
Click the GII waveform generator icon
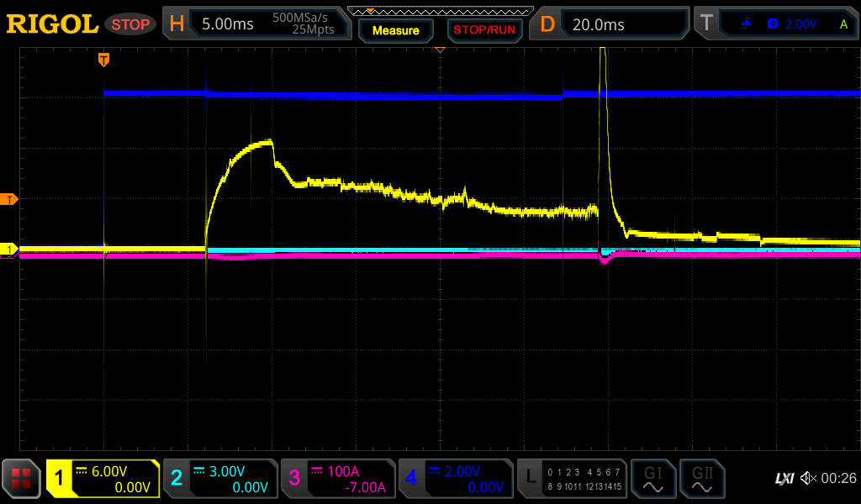[x=701, y=479]
